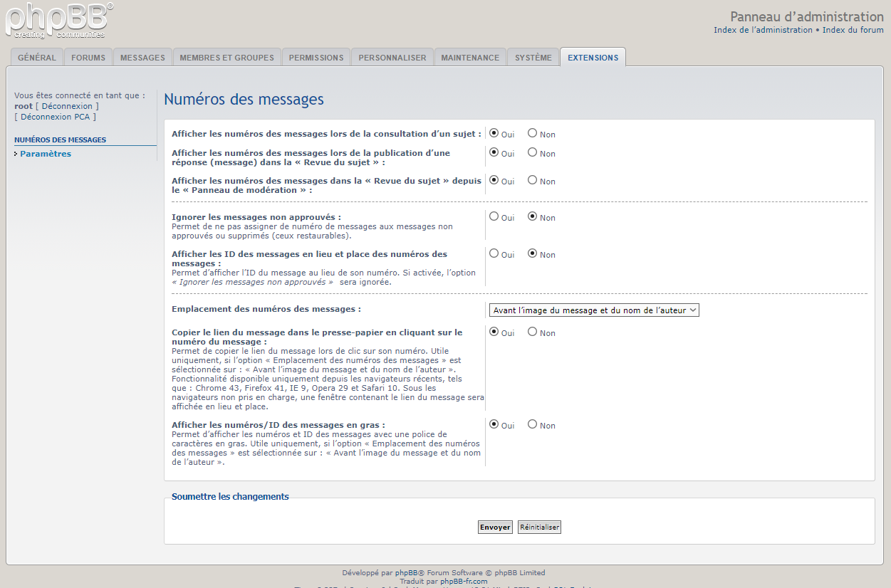Screen dimensions: 891x588
Task: Select Non for copying message link to clipboard
Action: pos(532,332)
